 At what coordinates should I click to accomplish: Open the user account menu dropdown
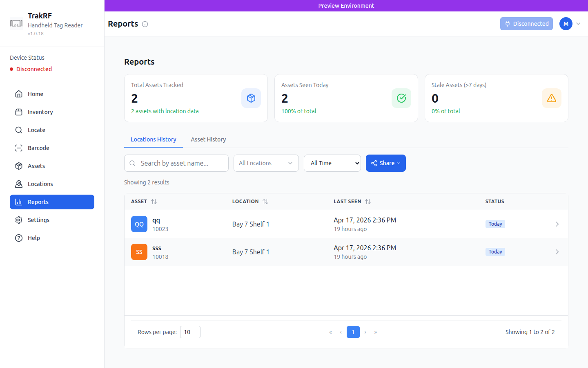[x=579, y=24]
